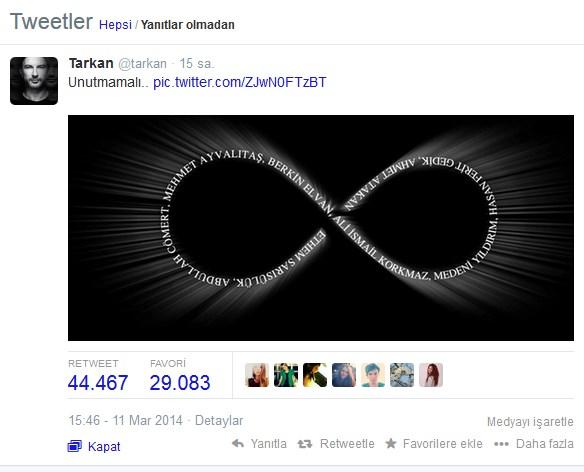Screen dimensions: 584x472
Task: Open the Daha fazla options menu
Action: tap(545, 444)
